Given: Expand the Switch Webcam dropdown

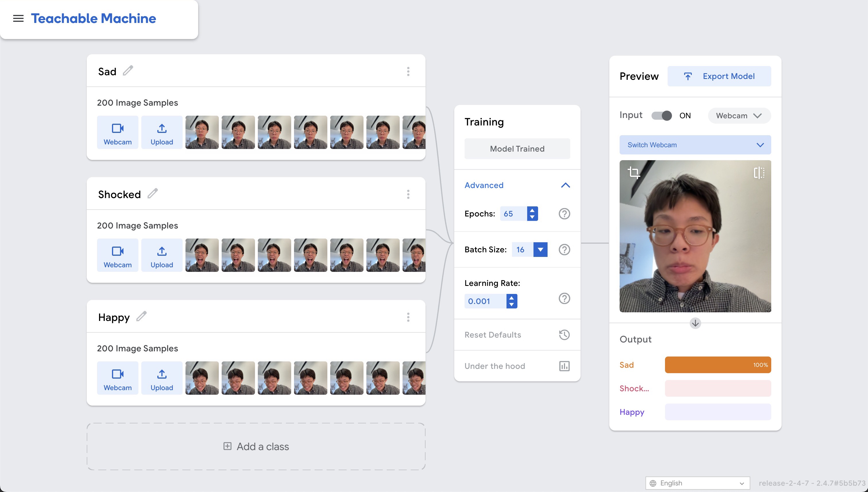Looking at the screenshot, I should point(695,145).
